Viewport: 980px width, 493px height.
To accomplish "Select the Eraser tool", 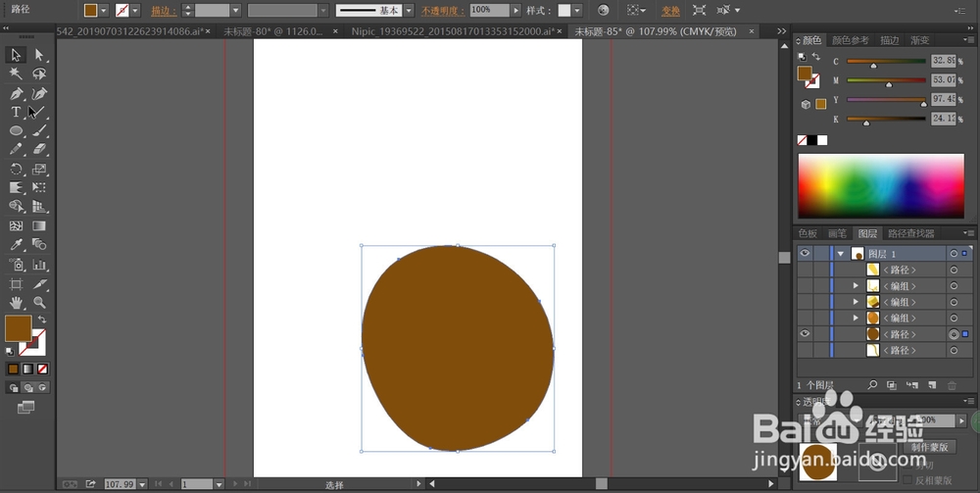I will [39, 149].
